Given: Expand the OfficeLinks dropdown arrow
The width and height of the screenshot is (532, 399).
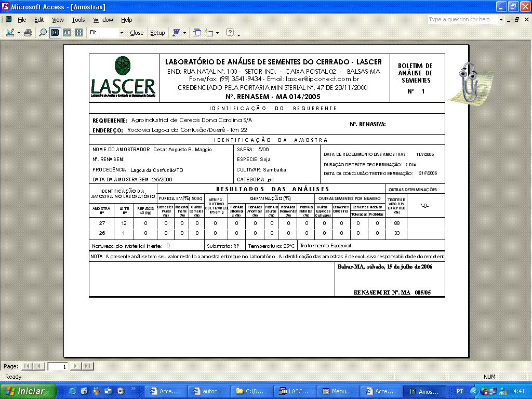Looking at the screenshot, I should pyautogui.click(x=184, y=33).
